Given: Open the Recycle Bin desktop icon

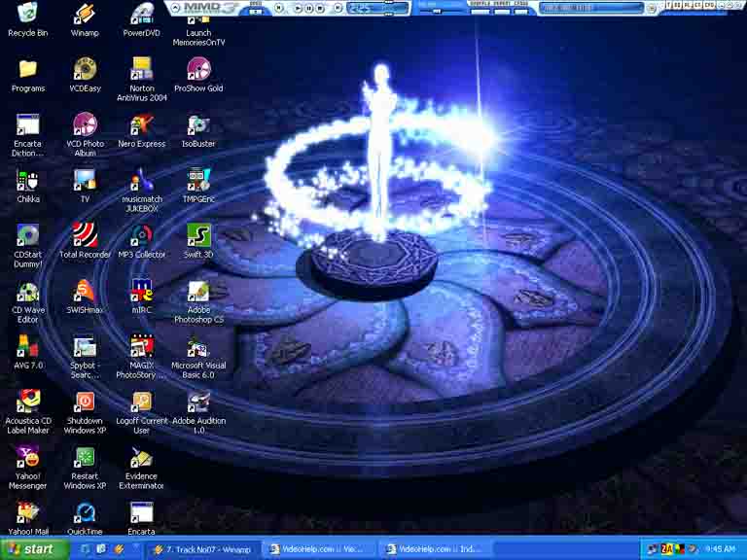Looking at the screenshot, I should click(x=27, y=19).
